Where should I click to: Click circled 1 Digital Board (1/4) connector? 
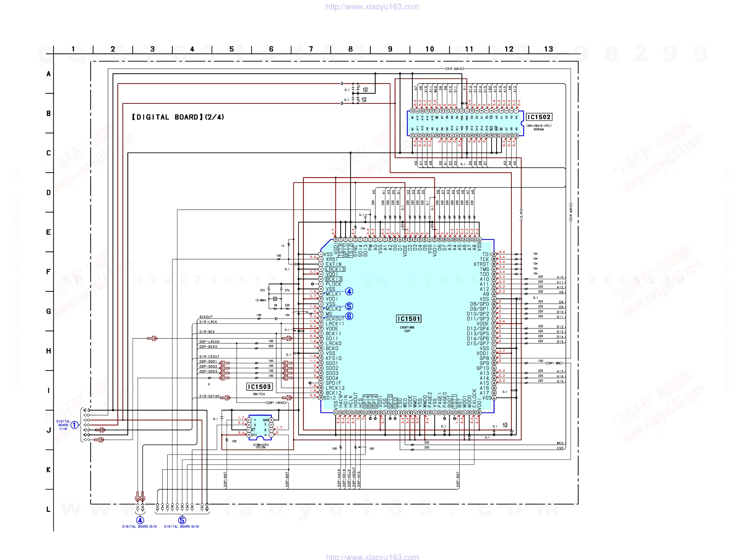[x=74, y=425]
